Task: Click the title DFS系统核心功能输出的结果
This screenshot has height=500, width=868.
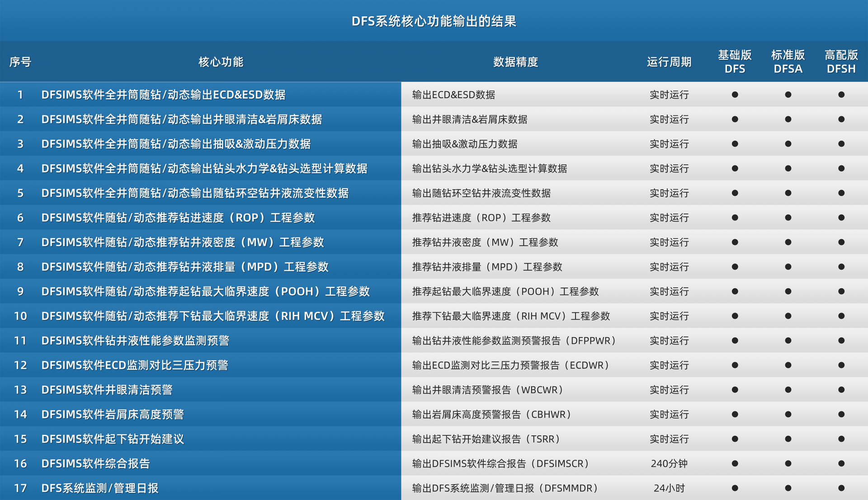Action: click(x=434, y=21)
